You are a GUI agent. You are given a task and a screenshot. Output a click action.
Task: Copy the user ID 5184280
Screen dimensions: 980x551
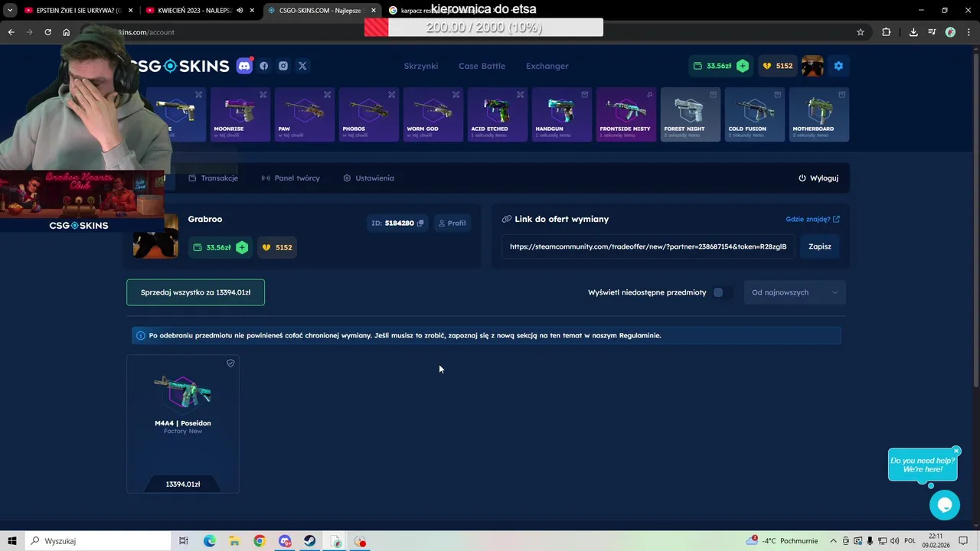pyautogui.click(x=420, y=223)
